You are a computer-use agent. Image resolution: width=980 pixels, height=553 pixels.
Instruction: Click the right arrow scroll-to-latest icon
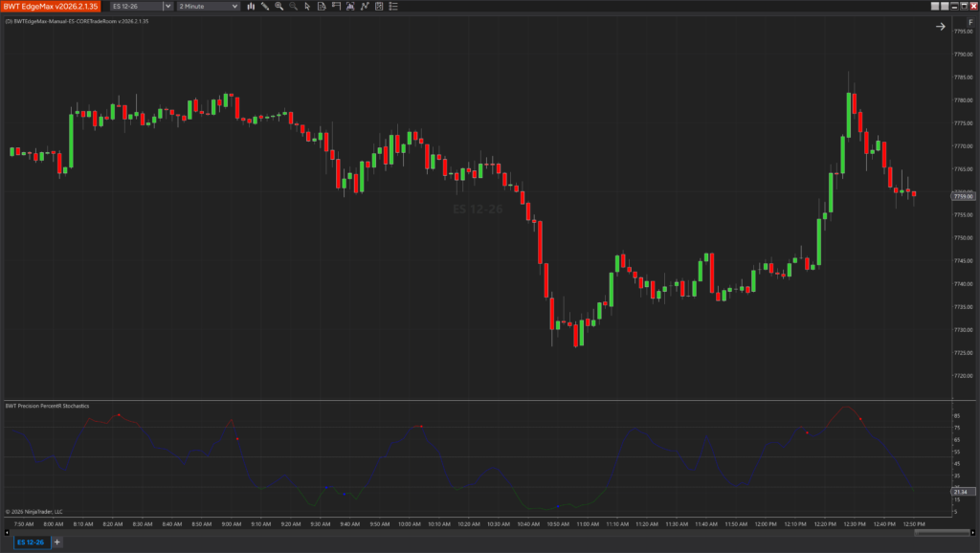point(941,26)
